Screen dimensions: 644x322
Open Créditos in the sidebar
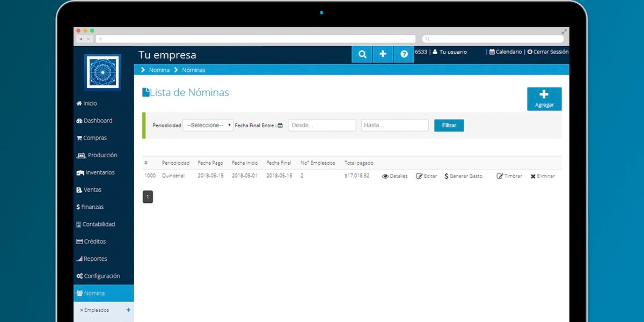(x=91, y=241)
